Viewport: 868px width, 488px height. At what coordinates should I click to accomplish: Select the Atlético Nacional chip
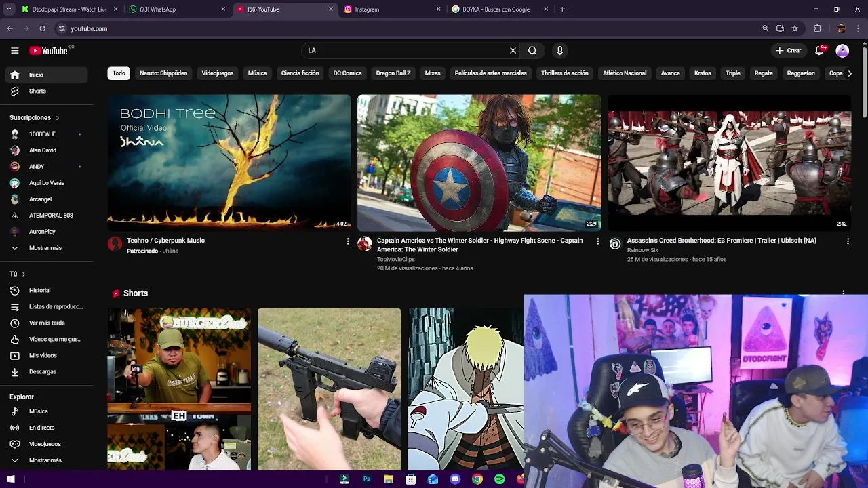pyautogui.click(x=625, y=73)
